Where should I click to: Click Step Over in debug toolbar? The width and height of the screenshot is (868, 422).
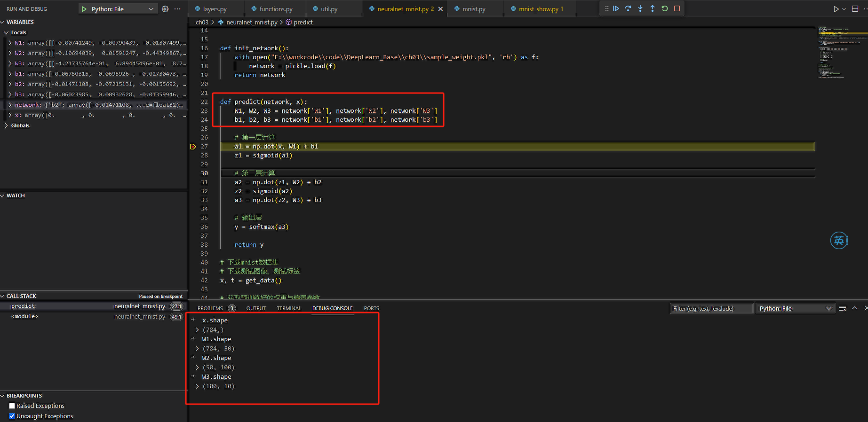tap(628, 8)
